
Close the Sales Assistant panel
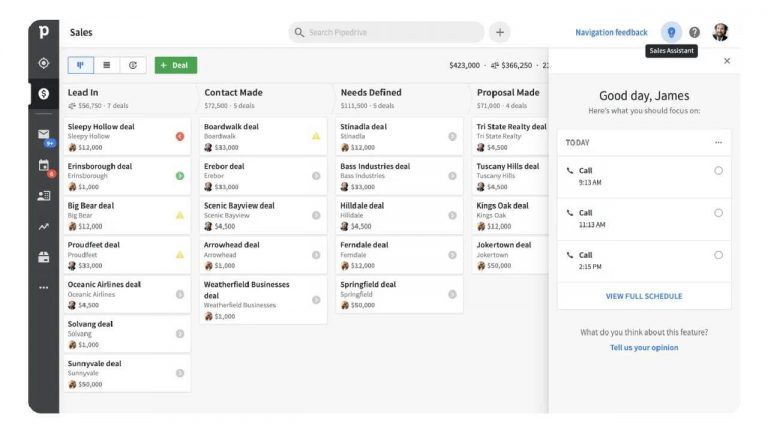(727, 61)
